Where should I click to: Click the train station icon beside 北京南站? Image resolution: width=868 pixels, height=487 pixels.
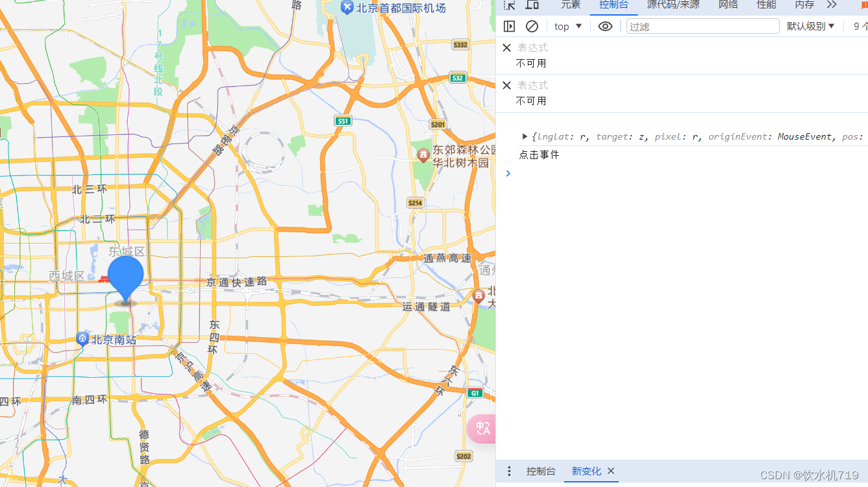[82, 339]
